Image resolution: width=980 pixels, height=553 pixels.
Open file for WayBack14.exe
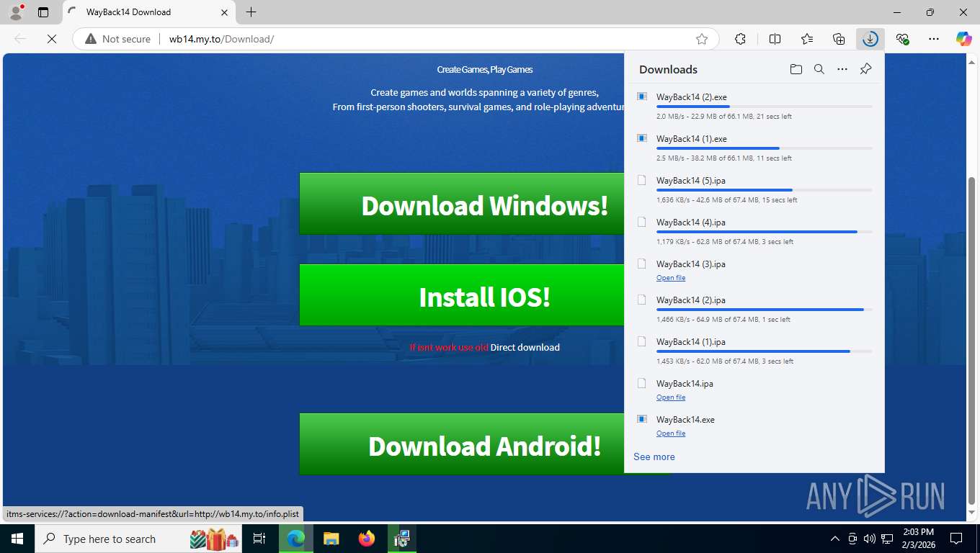[x=671, y=433]
